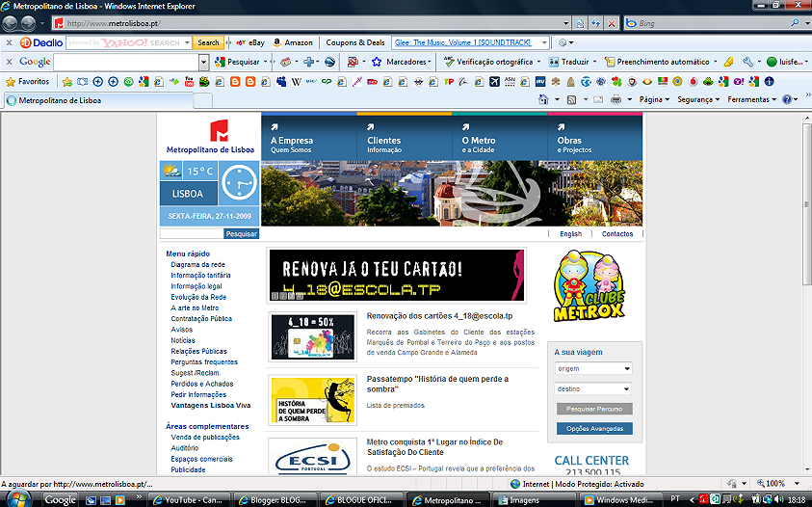Open the address bar URL history dropdown
Screen dimensions: 812x507
tap(565, 23)
